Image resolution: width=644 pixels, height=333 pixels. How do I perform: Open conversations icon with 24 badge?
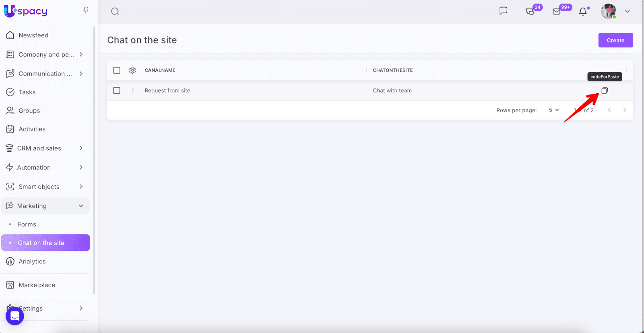530,11
